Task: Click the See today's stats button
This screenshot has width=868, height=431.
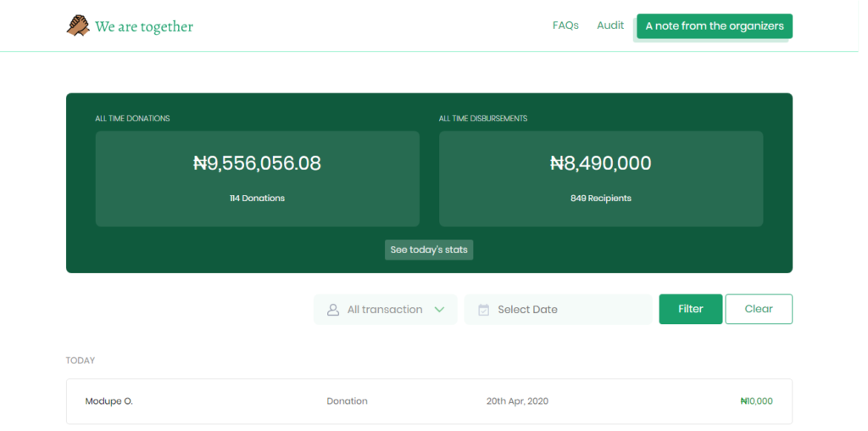Action: pyautogui.click(x=429, y=250)
